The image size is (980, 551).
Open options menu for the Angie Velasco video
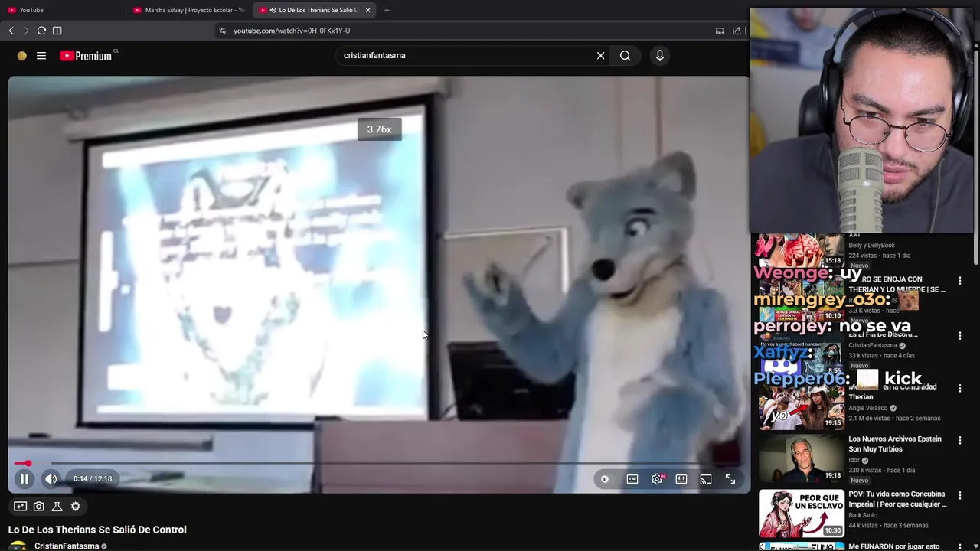click(960, 389)
